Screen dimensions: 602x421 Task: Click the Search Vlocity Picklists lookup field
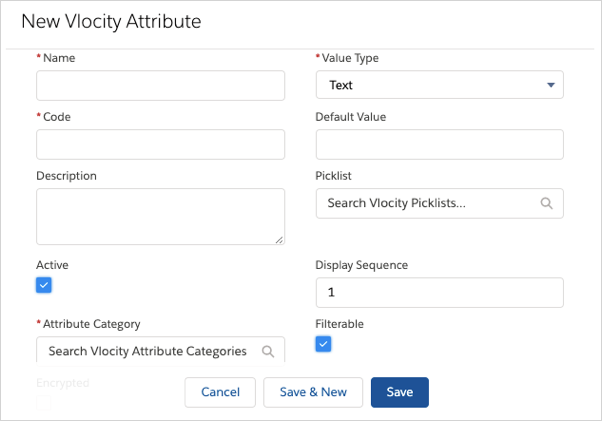(440, 203)
